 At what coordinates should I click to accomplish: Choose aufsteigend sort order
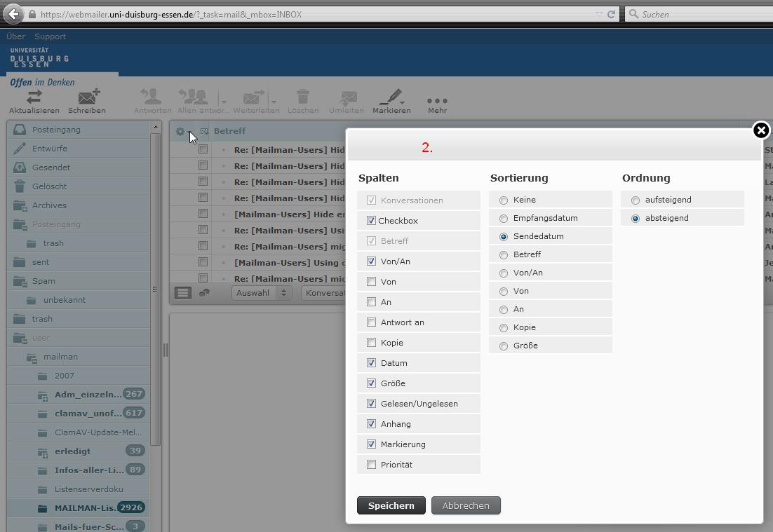(x=636, y=200)
